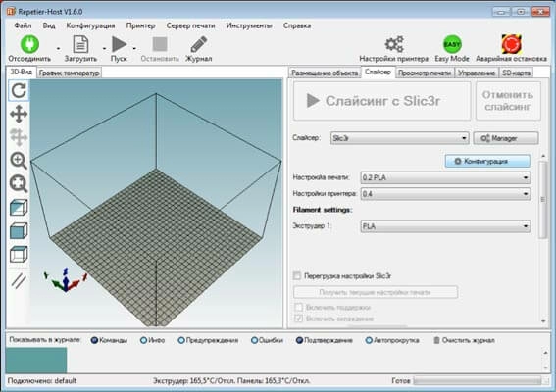
Task: Open the Загрузить file load icon
Action: pyautogui.click(x=80, y=44)
